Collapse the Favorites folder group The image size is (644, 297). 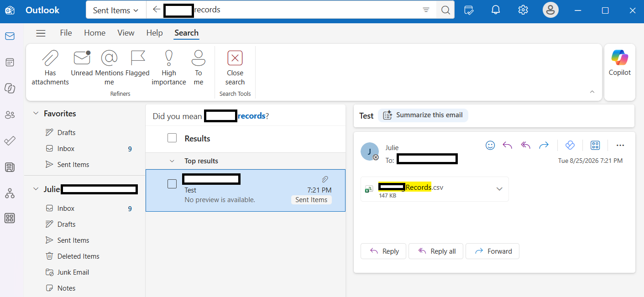[36, 114]
